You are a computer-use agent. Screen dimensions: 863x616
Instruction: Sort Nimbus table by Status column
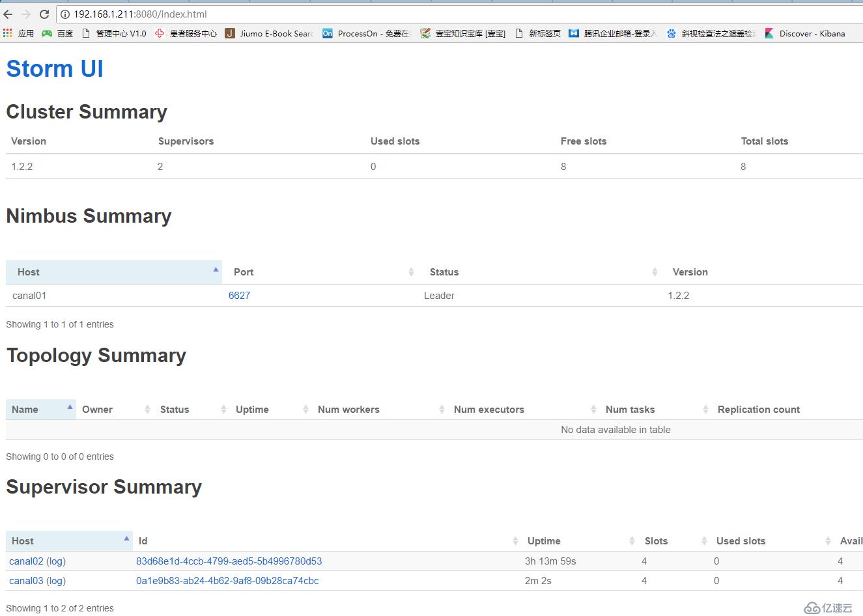(540, 272)
